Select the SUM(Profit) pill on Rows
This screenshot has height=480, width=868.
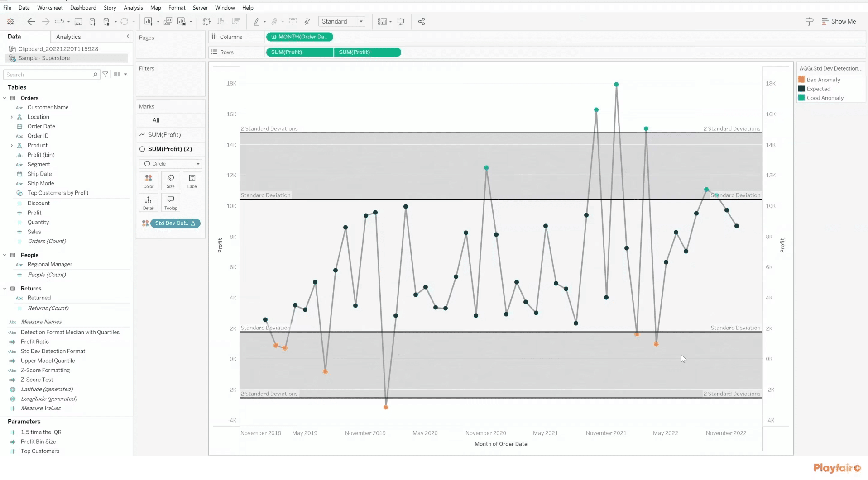299,52
